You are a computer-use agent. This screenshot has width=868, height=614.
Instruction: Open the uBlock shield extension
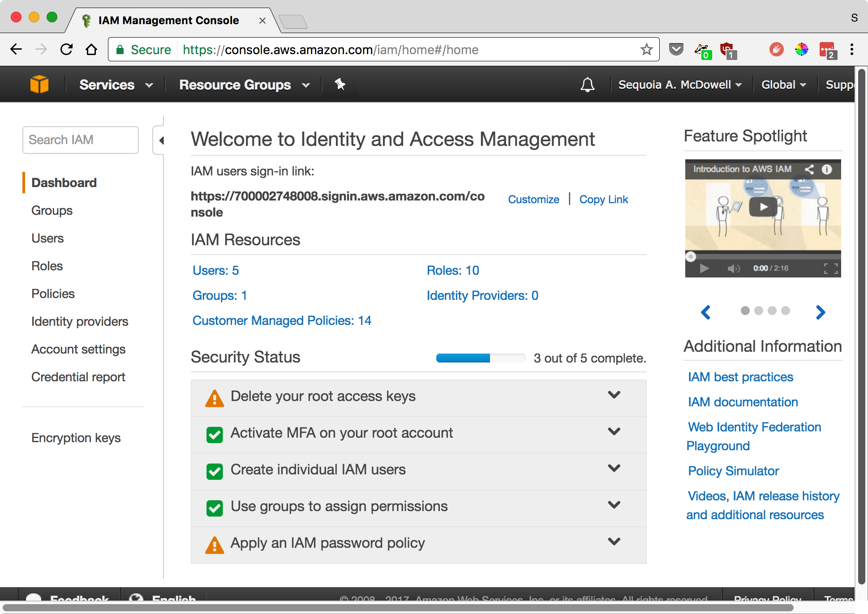(x=728, y=51)
